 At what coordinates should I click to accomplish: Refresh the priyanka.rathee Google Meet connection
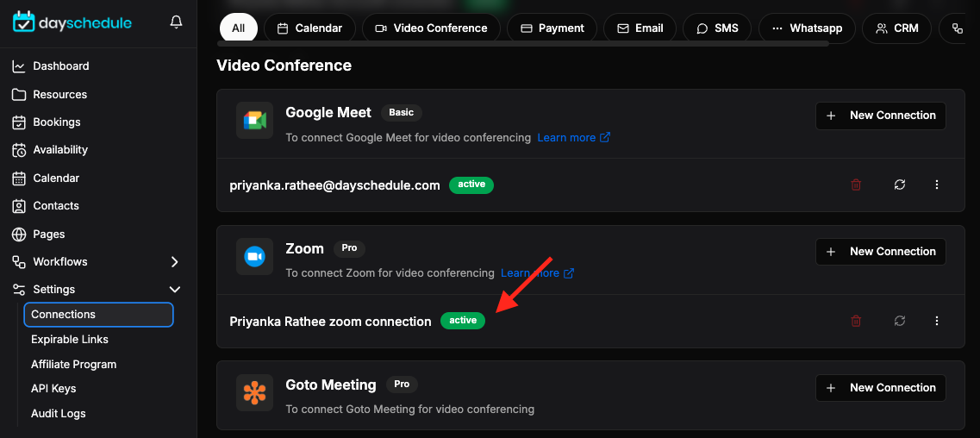[899, 185]
